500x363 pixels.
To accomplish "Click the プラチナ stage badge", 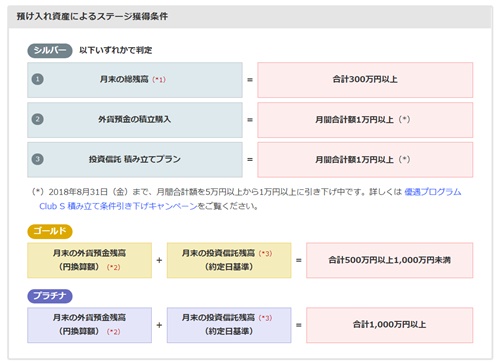I will 50,296.
